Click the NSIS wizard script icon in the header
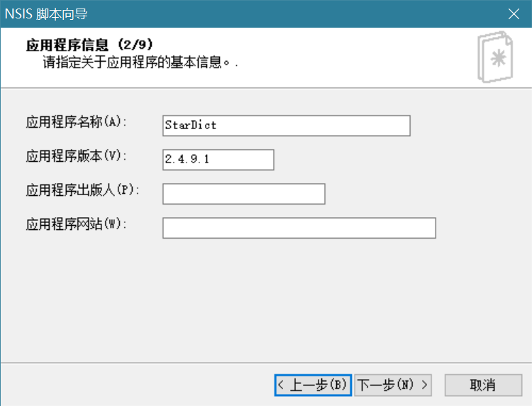532x406 pixels. [498, 58]
